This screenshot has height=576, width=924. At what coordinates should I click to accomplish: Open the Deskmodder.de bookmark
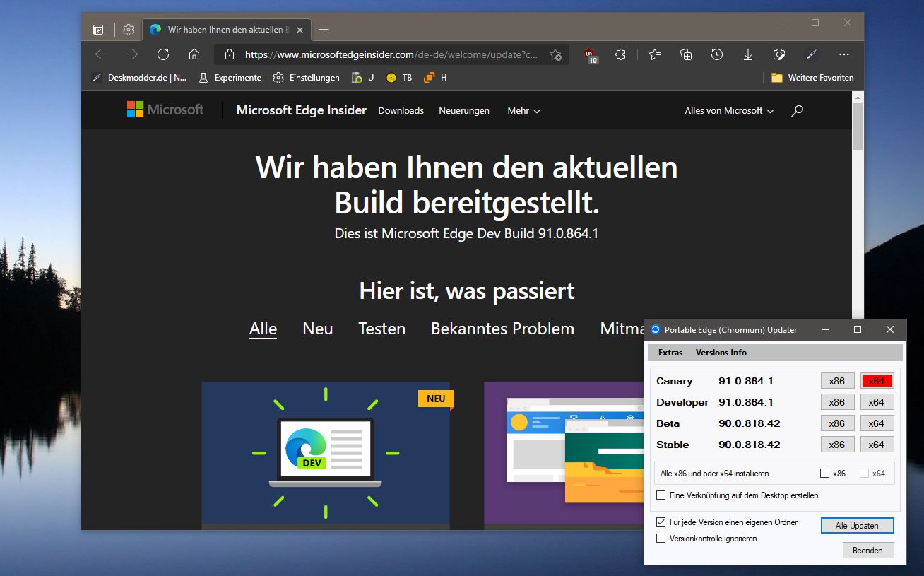pos(139,78)
